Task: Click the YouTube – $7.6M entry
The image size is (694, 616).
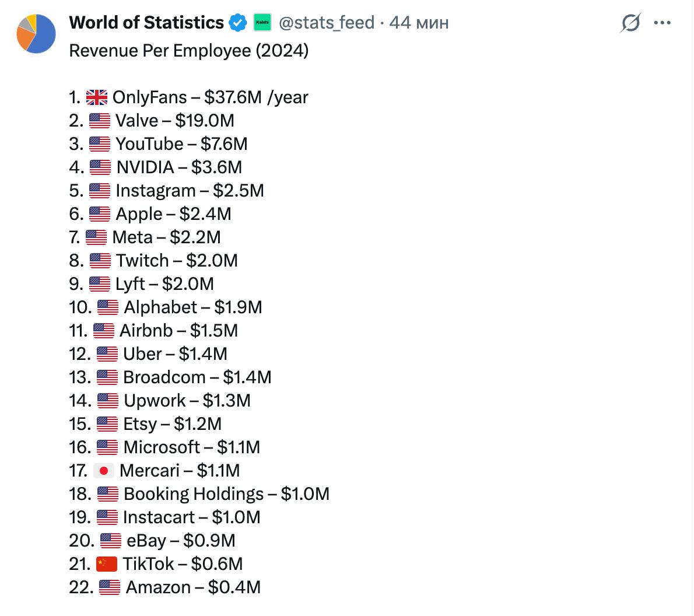Action: pyautogui.click(x=181, y=144)
